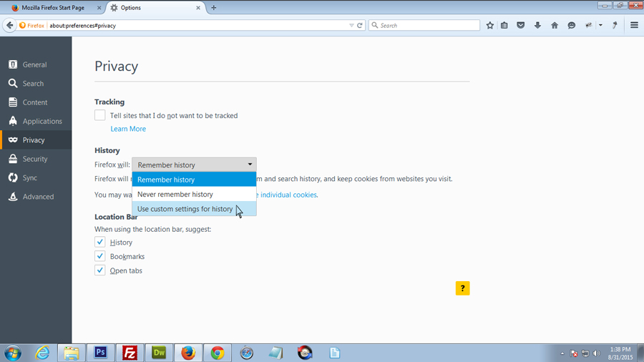Image resolution: width=644 pixels, height=362 pixels.
Task: Open Photoshop from the taskbar
Action: [x=101, y=353]
